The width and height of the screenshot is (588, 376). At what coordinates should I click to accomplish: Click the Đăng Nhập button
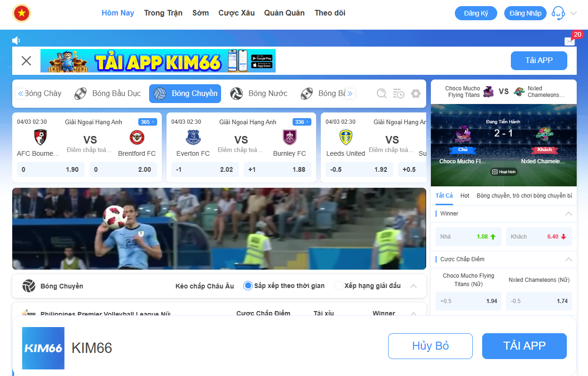point(525,13)
